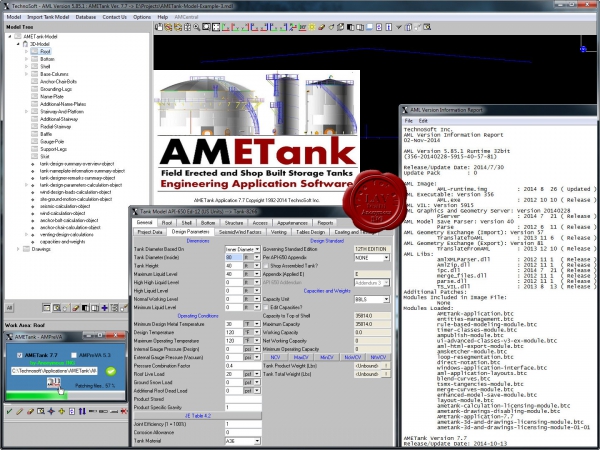Click the yellow sun lighting icon in toolbar
The width and height of the screenshot is (600, 450).
pyautogui.click(x=311, y=27)
